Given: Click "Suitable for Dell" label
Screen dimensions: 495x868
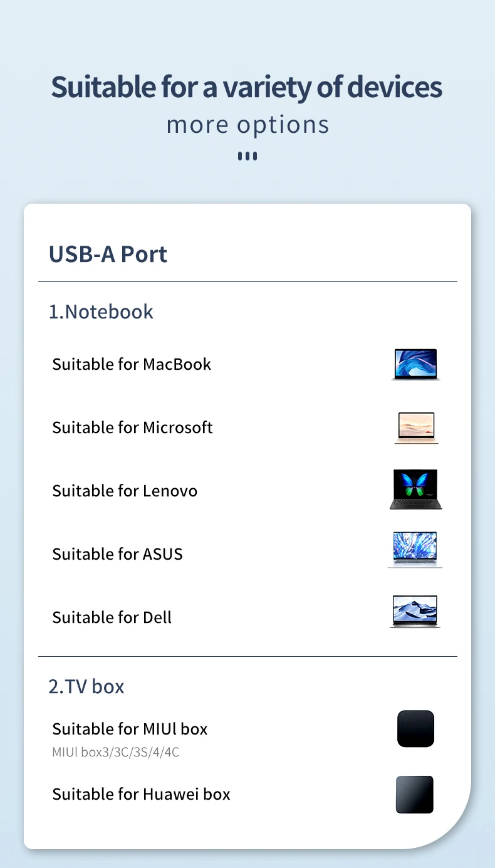Looking at the screenshot, I should [112, 617].
